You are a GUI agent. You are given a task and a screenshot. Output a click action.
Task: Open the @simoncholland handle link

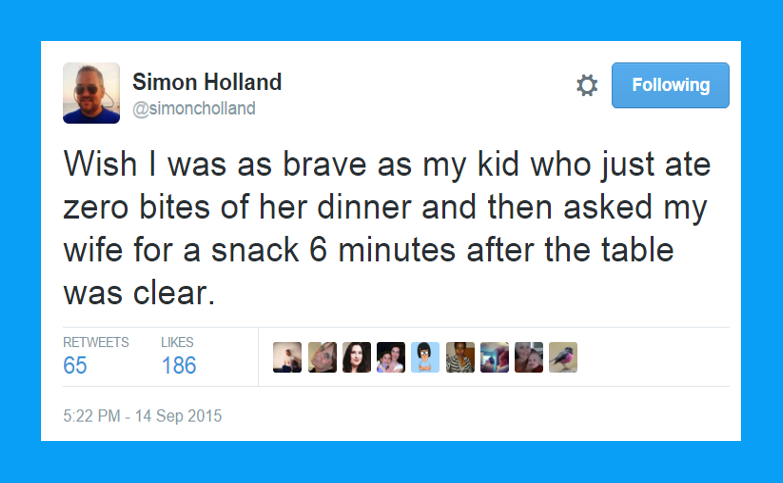[194, 108]
